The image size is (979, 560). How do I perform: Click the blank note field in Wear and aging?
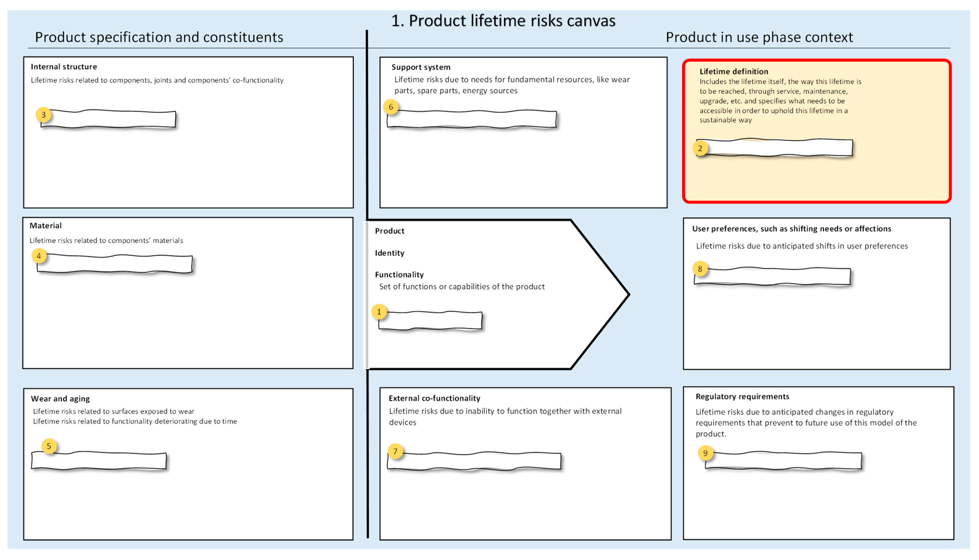click(x=102, y=461)
